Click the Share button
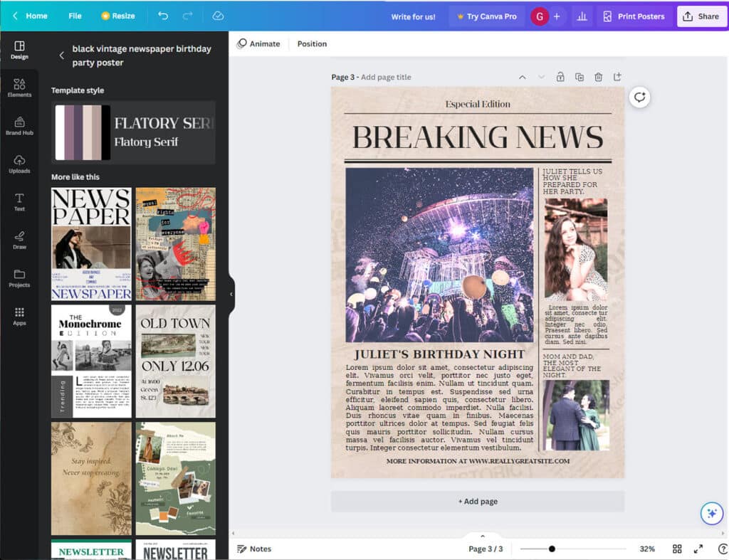729x560 pixels. click(701, 16)
